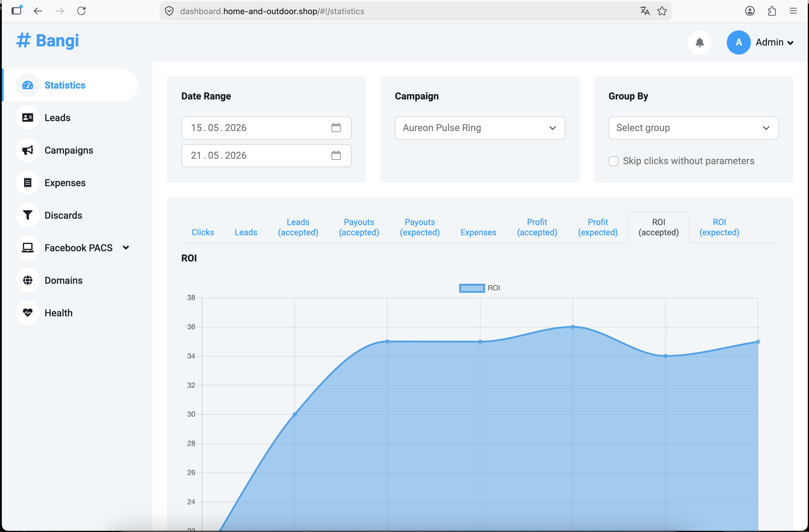Go to Statistics in the sidebar
The width and height of the screenshot is (809, 532).
70,85
